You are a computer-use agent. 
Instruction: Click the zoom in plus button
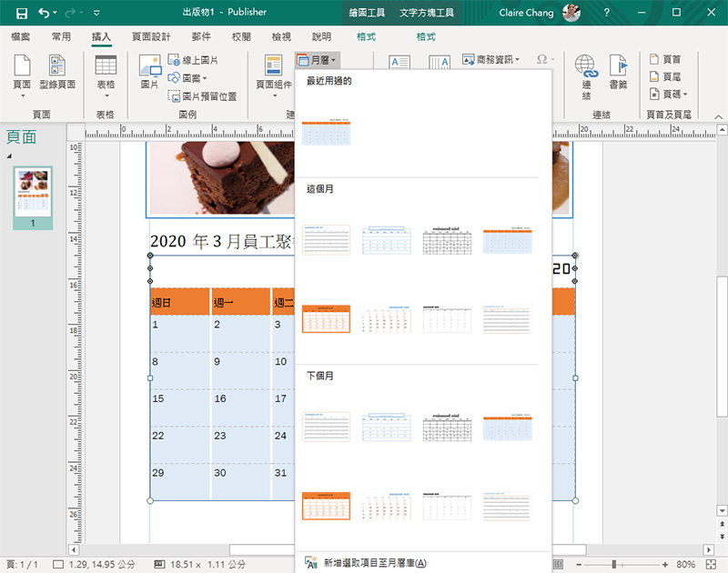[665, 565]
